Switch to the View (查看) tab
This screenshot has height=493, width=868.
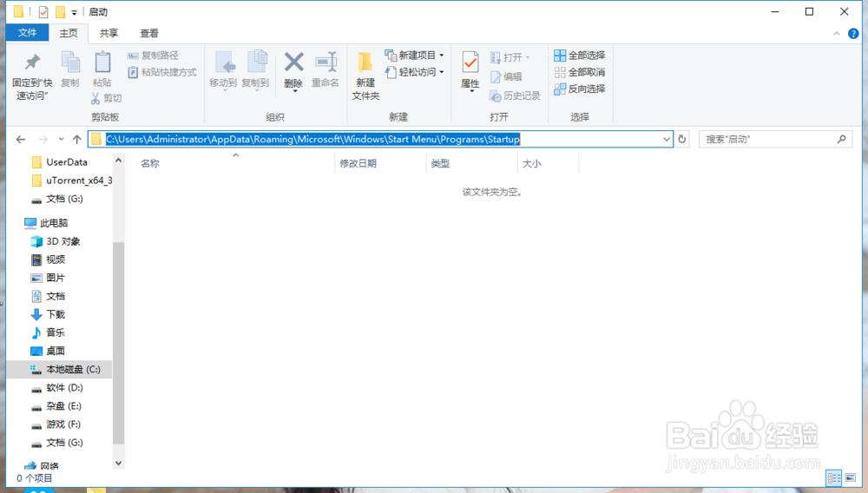[x=149, y=33]
